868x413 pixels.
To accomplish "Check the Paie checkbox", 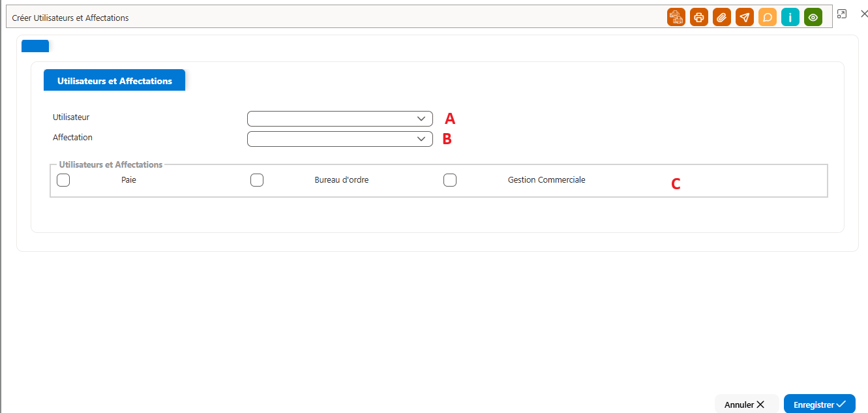I will coord(63,180).
